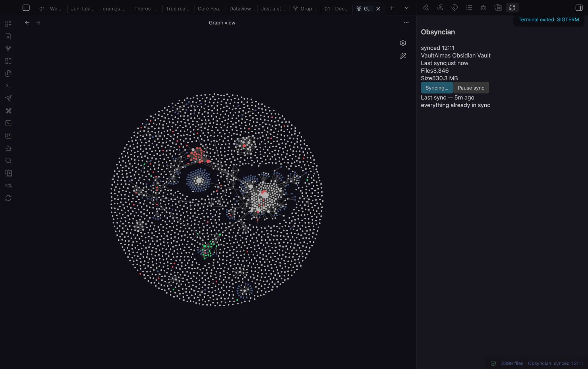The width and height of the screenshot is (588, 369).
Task: Open the backlinks panel icon
Action: tap(426, 8)
